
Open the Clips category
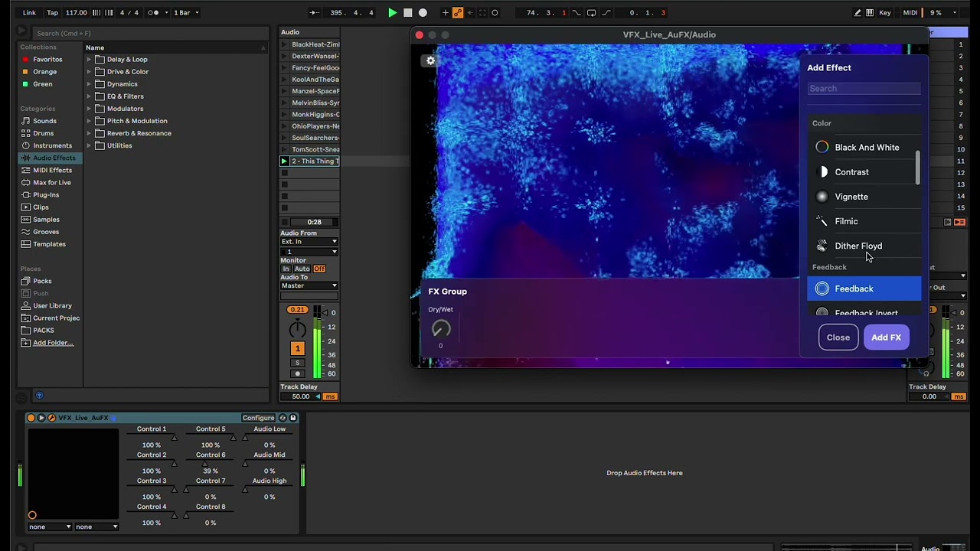tap(41, 207)
